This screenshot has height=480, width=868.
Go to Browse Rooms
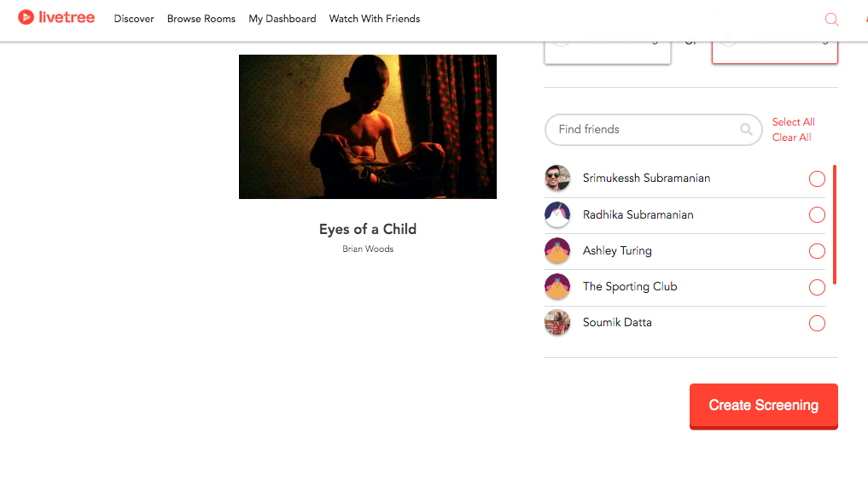pos(201,19)
